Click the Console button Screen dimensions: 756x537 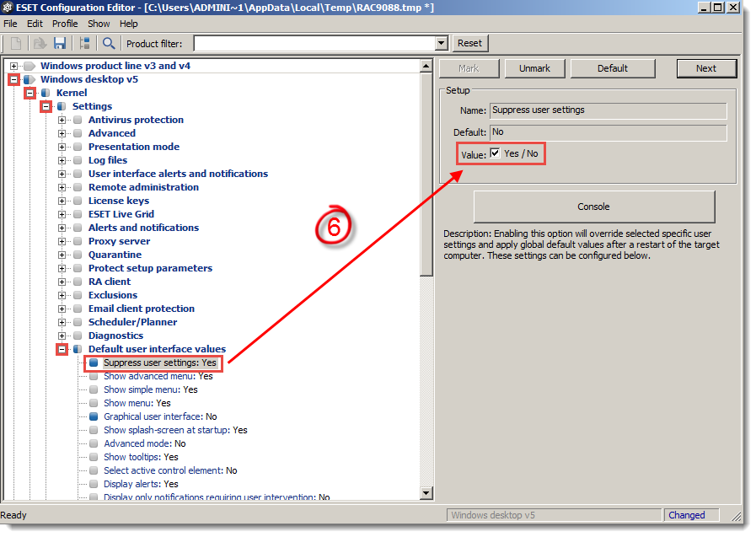coord(593,207)
